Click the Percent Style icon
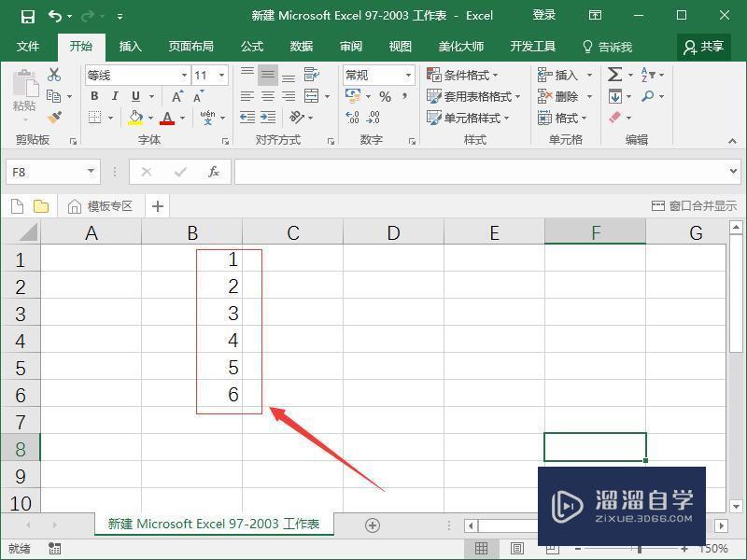 385,95
